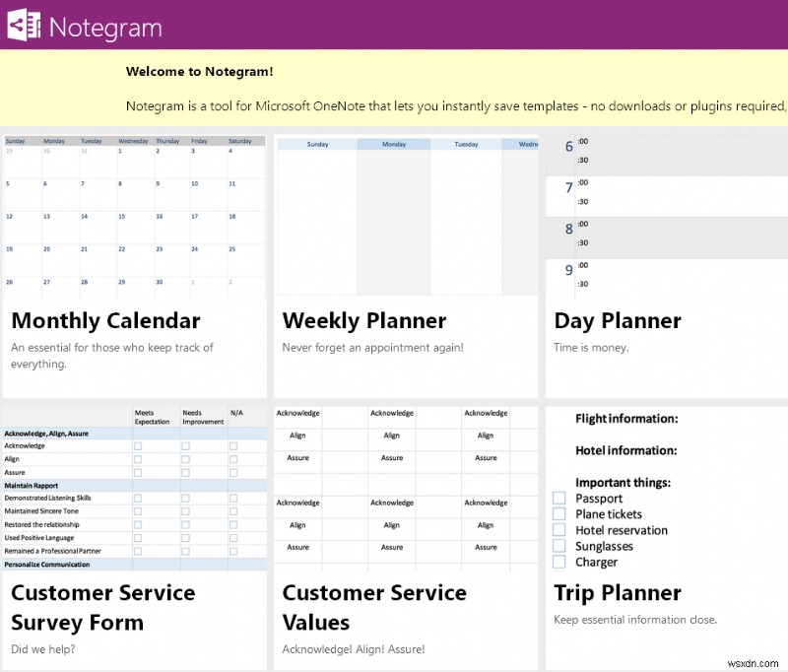Check N/A for Maintained Sincere Tone

tap(233, 511)
